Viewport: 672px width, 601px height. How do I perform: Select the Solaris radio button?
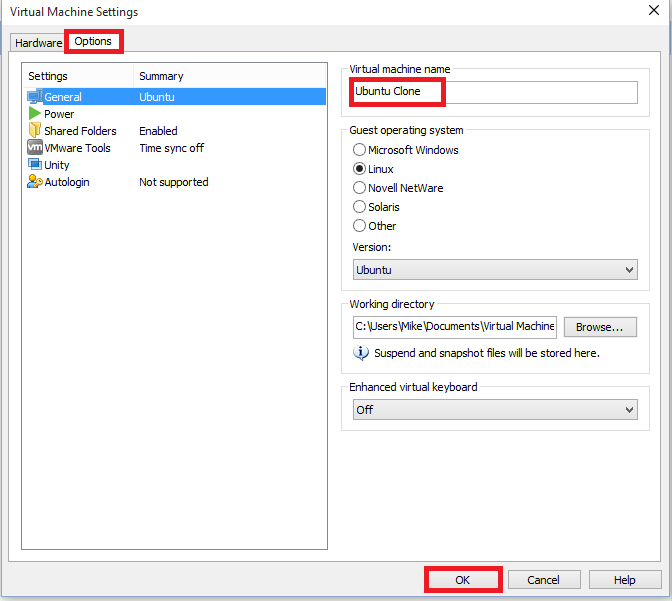pyautogui.click(x=360, y=207)
